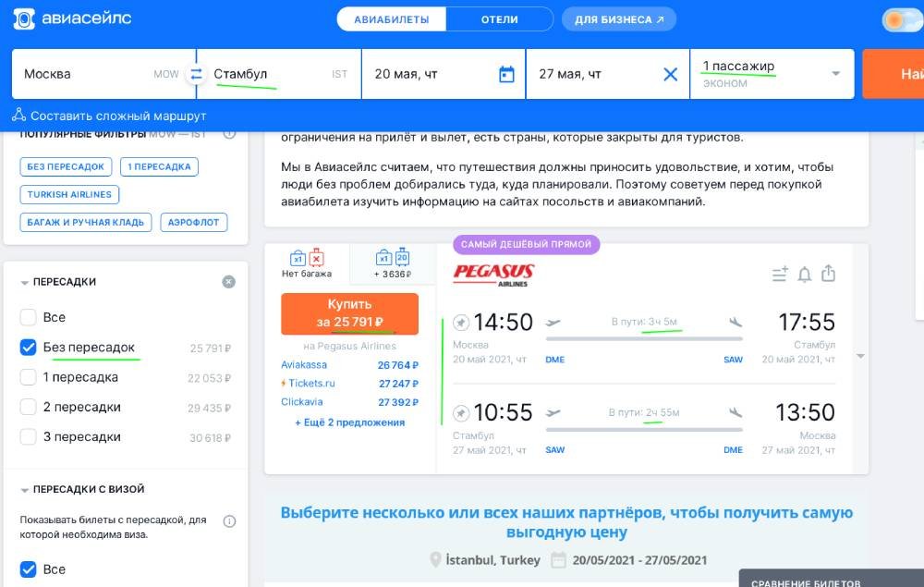
Task: Switch to the ОТЕЛИ tab
Action: [x=499, y=19]
